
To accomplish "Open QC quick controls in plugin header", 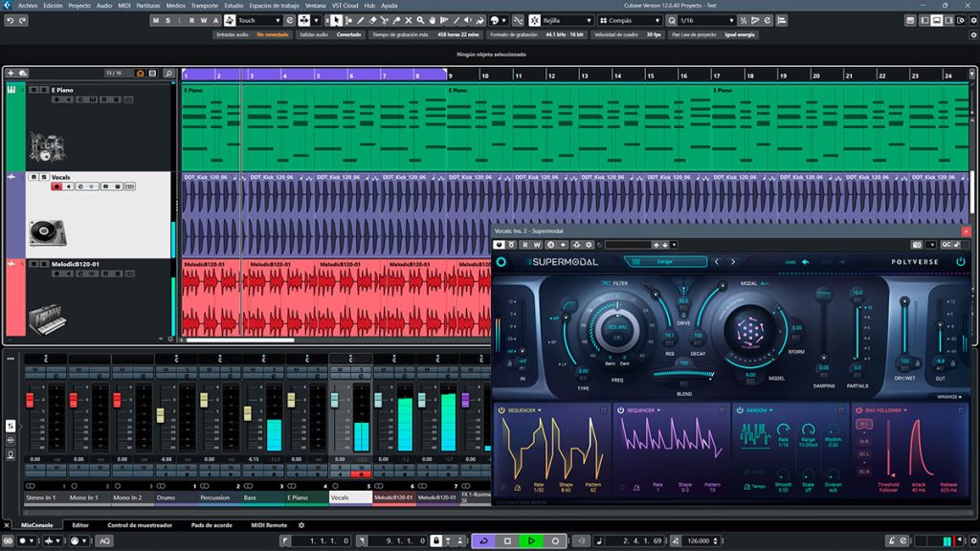I will coord(947,245).
